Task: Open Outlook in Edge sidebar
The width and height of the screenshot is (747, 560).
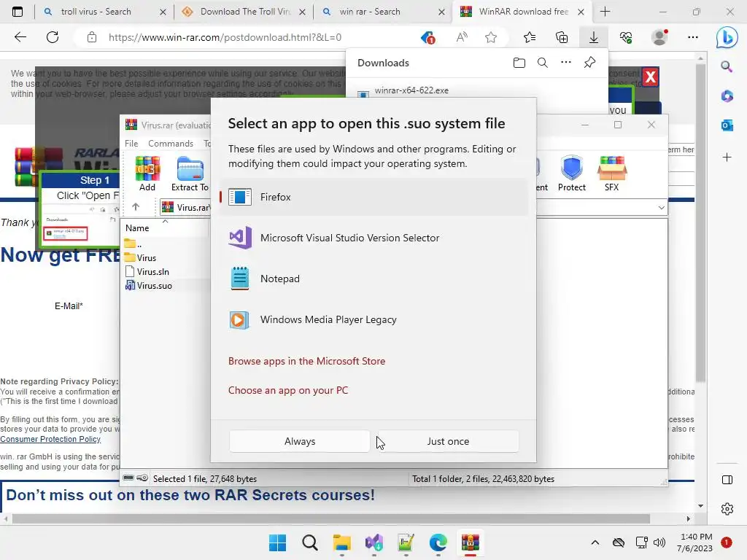Action: (727, 125)
